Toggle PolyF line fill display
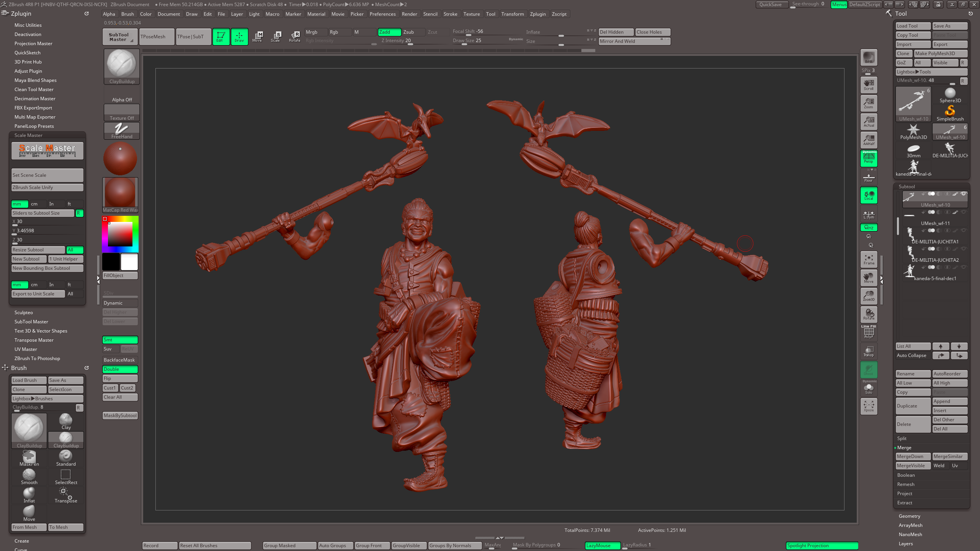Screen dimensions: 980x551 point(869,332)
